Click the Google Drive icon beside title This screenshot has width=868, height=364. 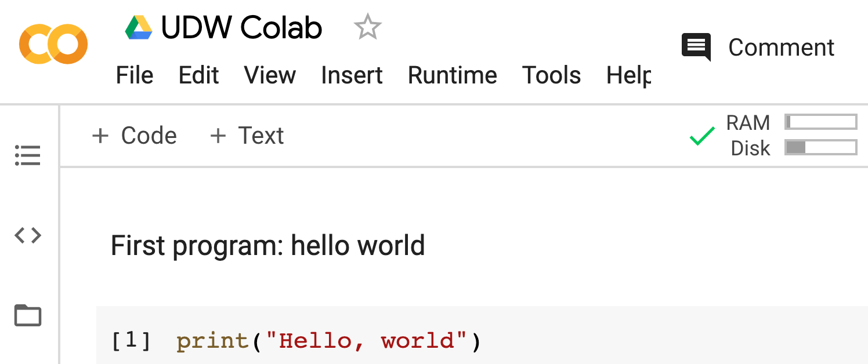click(x=139, y=28)
